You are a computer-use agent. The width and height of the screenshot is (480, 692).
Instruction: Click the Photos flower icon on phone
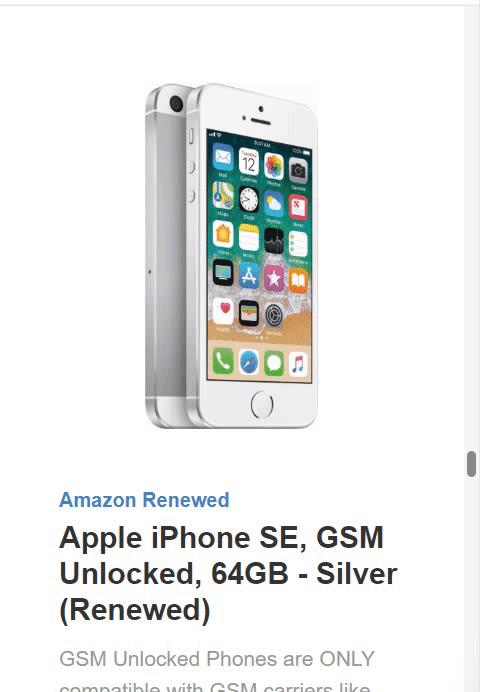[274, 166]
